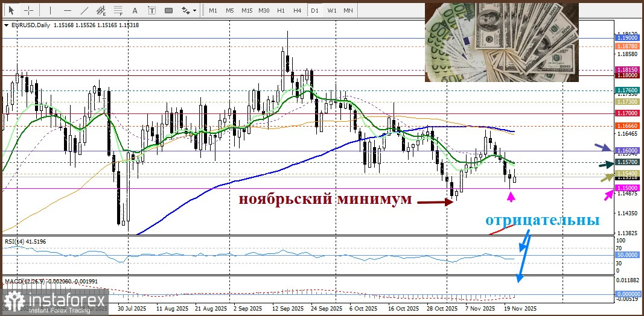
Task: Pick the Trendline drawing tool
Action: tap(84, 10)
